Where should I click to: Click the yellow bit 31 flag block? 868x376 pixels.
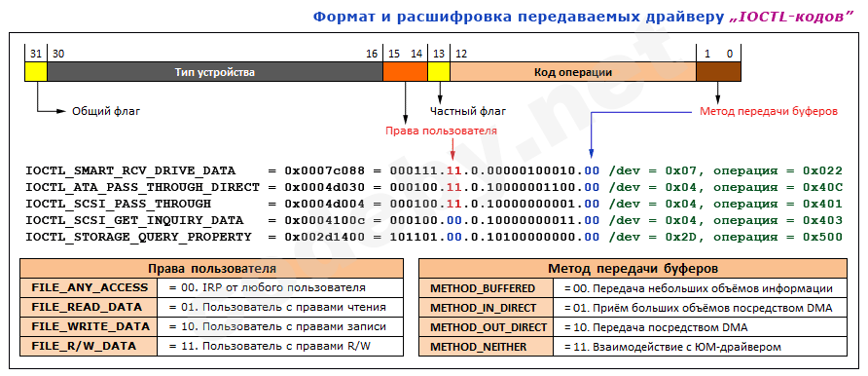(x=36, y=72)
